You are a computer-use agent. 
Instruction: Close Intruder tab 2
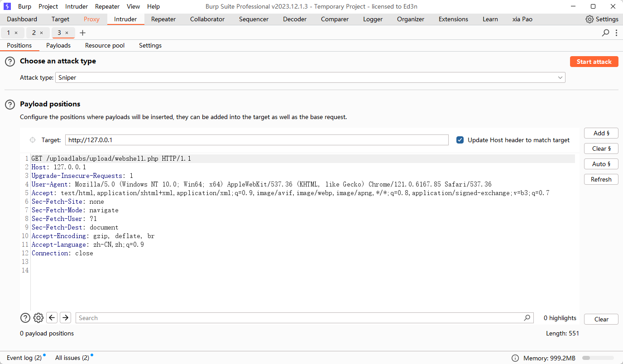(41, 33)
